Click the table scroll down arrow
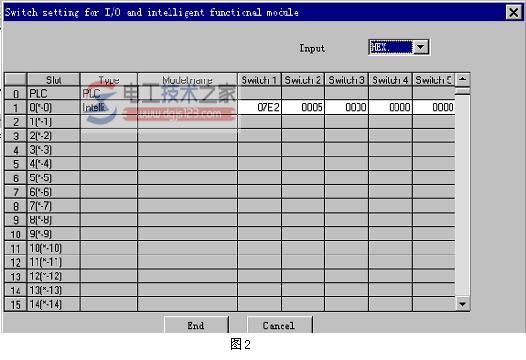Screen dimensions: 526x360 [462, 304]
